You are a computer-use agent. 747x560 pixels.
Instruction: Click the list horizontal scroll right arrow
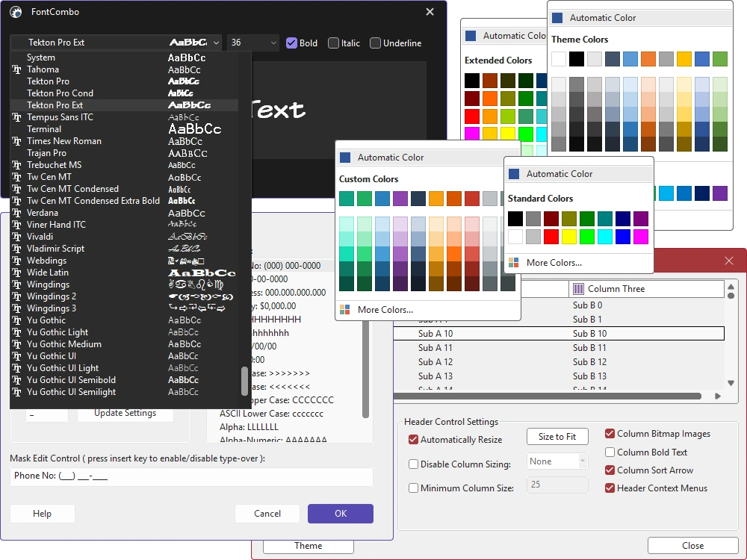(717, 396)
